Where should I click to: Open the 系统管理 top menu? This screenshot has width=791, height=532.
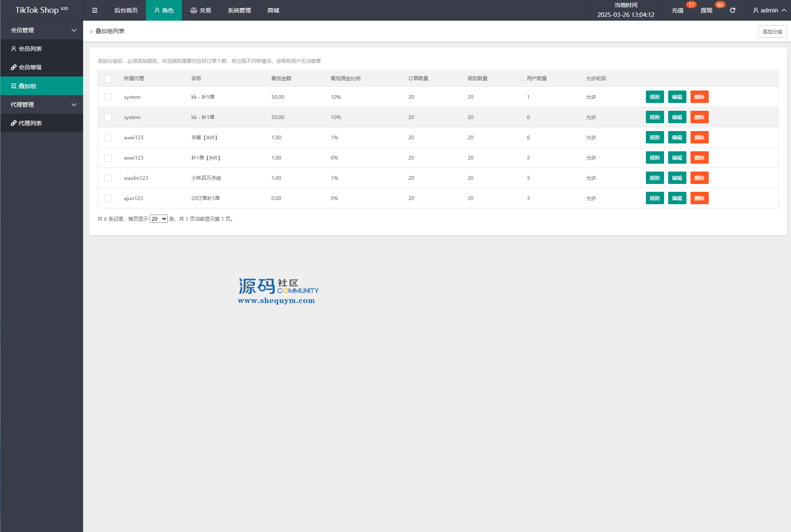point(239,10)
